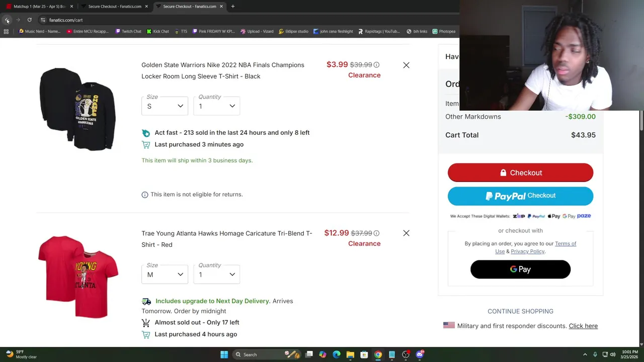The image size is (644, 362).
Task: Open the Windows Start menu
Action: (x=224, y=354)
